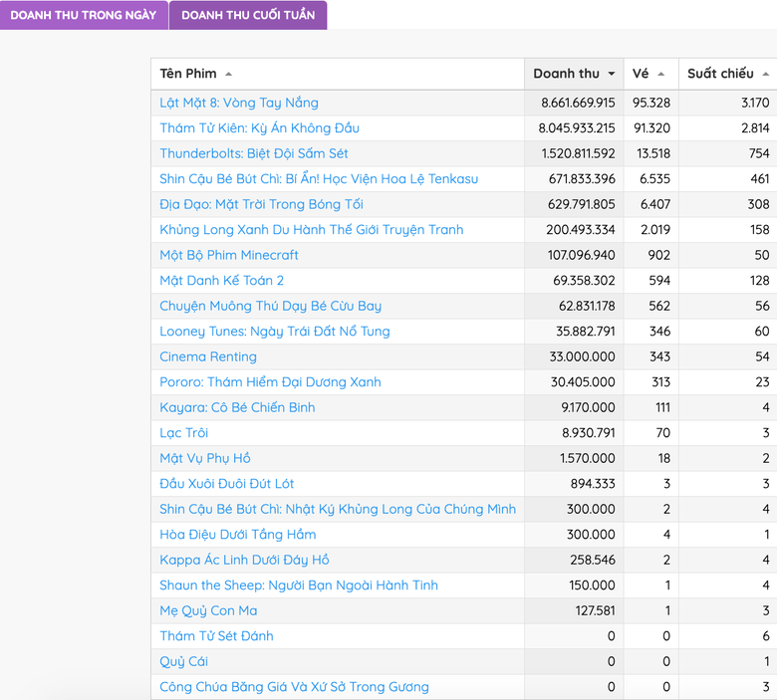The width and height of the screenshot is (777, 700).
Task: View Pororo: Thám Hiểm Đại Dương Xanh
Action: pyautogui.click(x=270, y=382)
